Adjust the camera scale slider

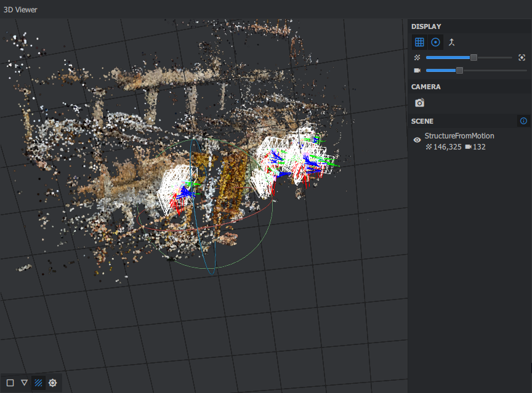click(477, 71)
